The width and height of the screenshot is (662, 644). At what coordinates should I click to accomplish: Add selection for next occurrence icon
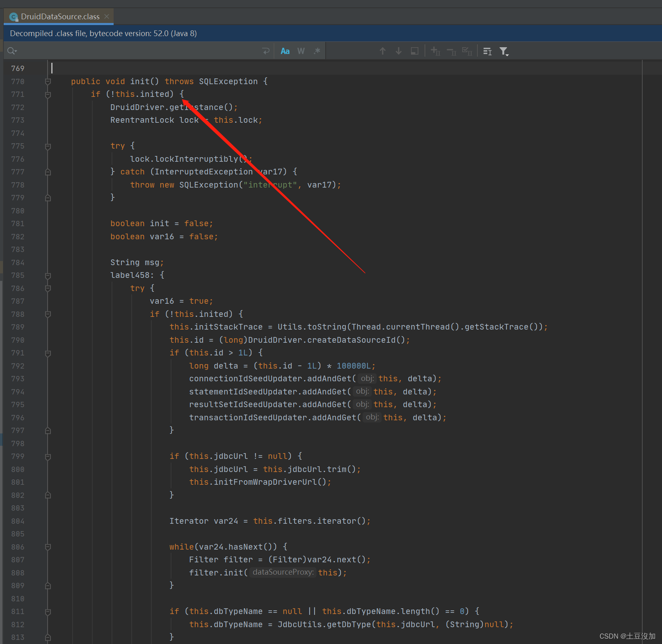pyautogui.click(x=436, y=51)
